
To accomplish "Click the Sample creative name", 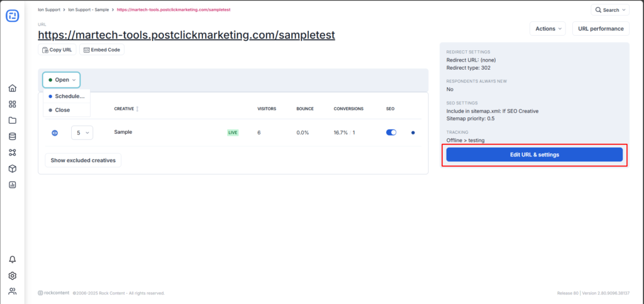I will click(123, 132).
